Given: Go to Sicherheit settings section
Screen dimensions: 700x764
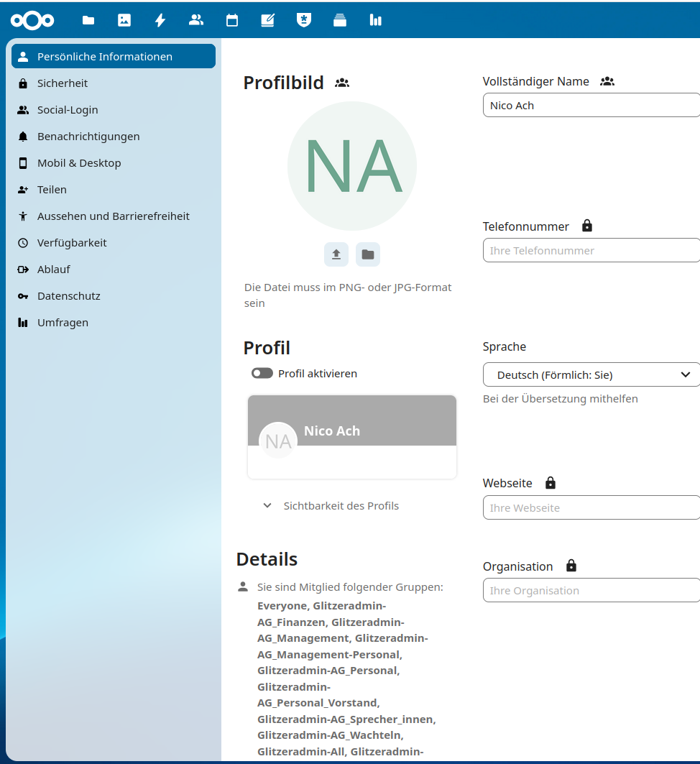Looking at the screenshot, I should pyautogui.click(x=63, y=83).
